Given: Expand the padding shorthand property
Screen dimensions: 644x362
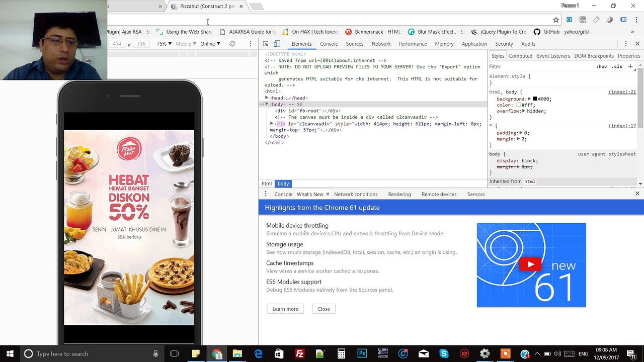Looking at the screenshot, I should point(520,133).
